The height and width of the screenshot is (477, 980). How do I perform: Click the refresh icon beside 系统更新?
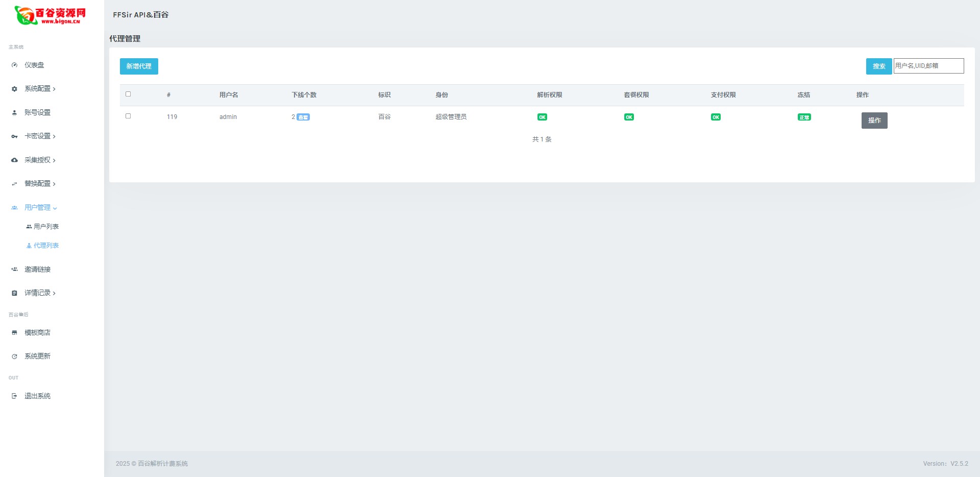pos(14,356)
